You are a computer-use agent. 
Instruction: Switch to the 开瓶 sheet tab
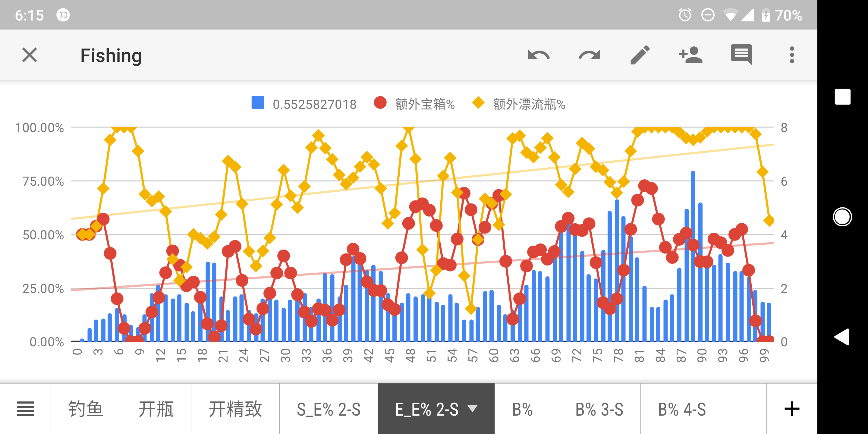coord(156,409)
